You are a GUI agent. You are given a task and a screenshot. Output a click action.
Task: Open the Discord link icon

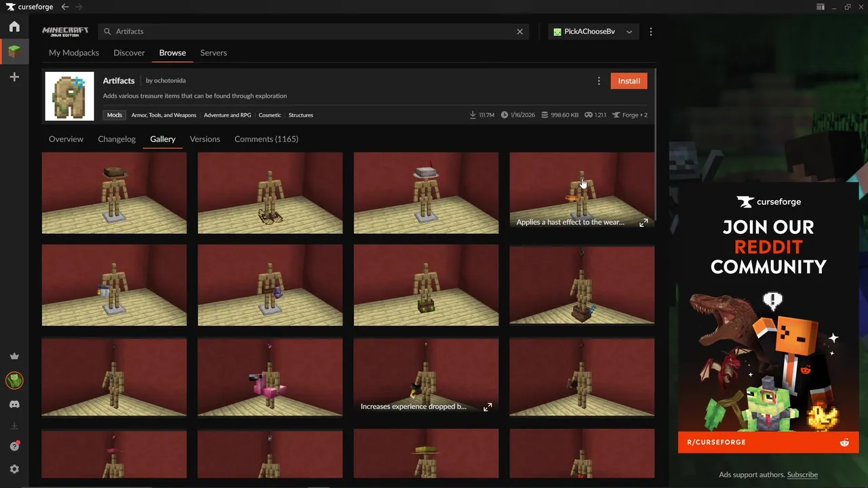point(14,405)
